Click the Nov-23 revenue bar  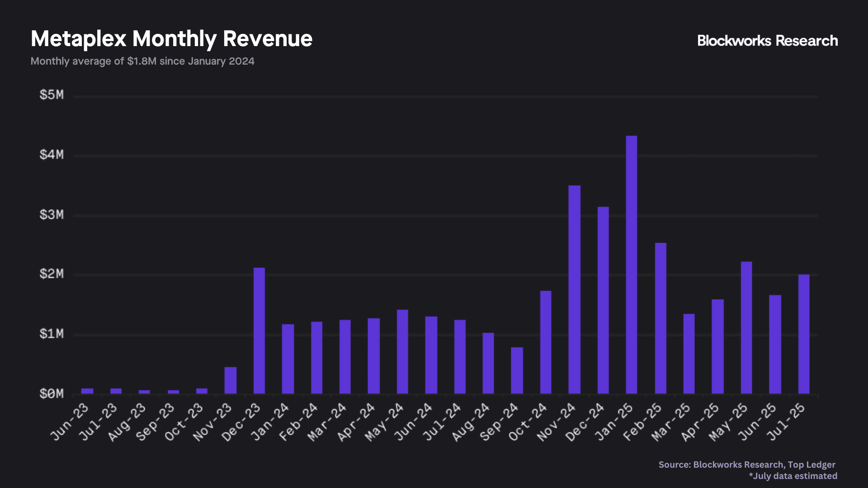(231, 380)
